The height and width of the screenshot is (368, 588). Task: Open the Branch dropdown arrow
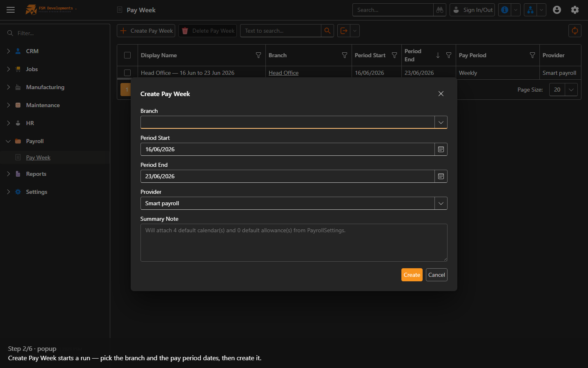pyautogui.click(x=441, y=122)
